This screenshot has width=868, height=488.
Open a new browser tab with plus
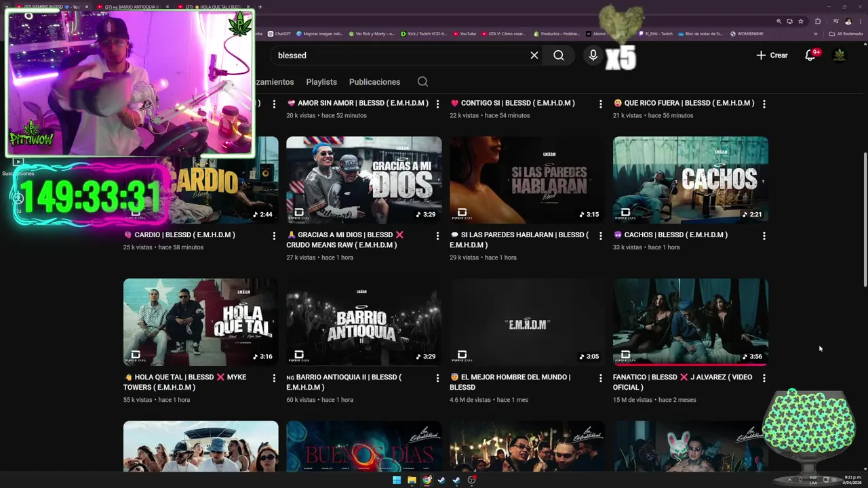pyautogui.click(x=260, y=7)
